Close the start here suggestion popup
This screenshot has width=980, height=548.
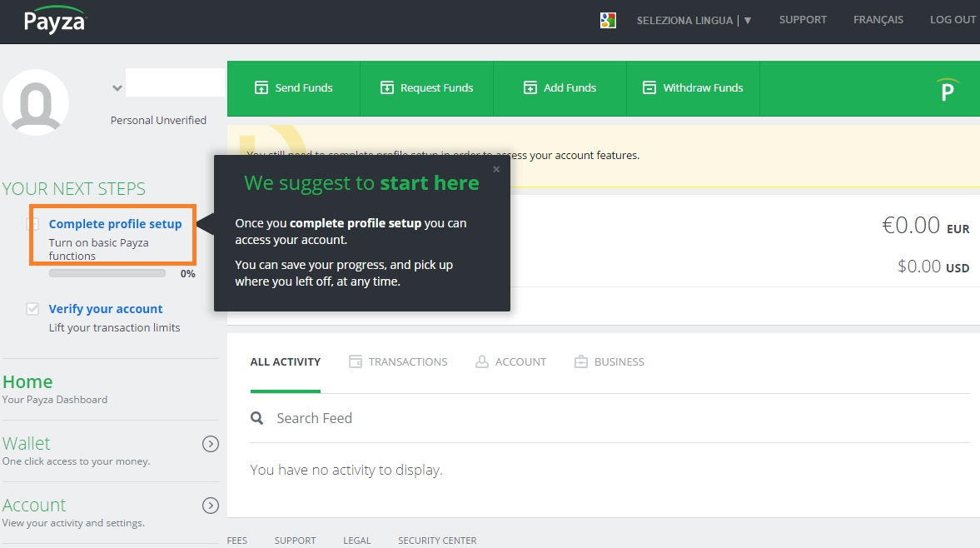click(496, 169)
